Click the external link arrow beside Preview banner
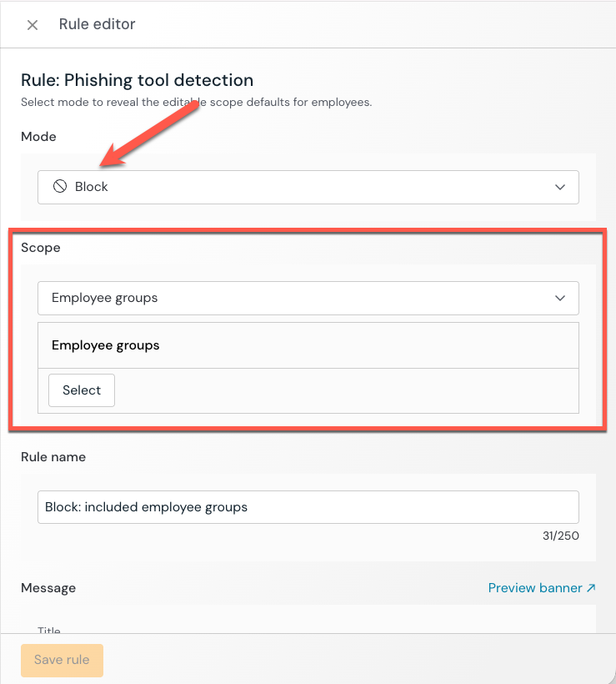The image size is (616, 684). (x=591, y=588)
